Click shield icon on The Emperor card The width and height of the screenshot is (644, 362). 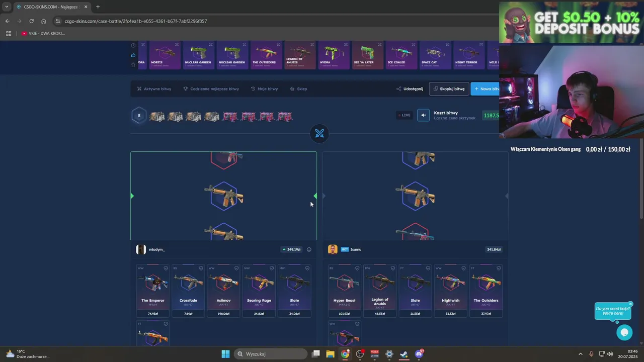(166, 268)
